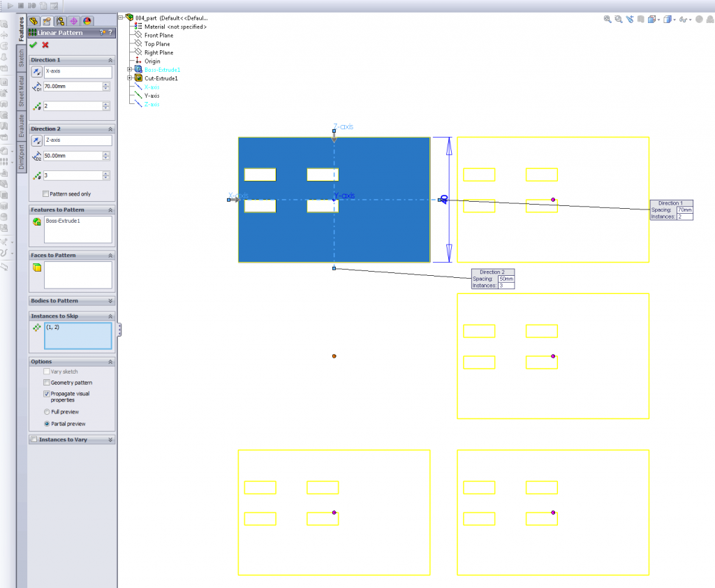
Task: Select the Zoom to Fit tool
Action: [x=607, y=20]
